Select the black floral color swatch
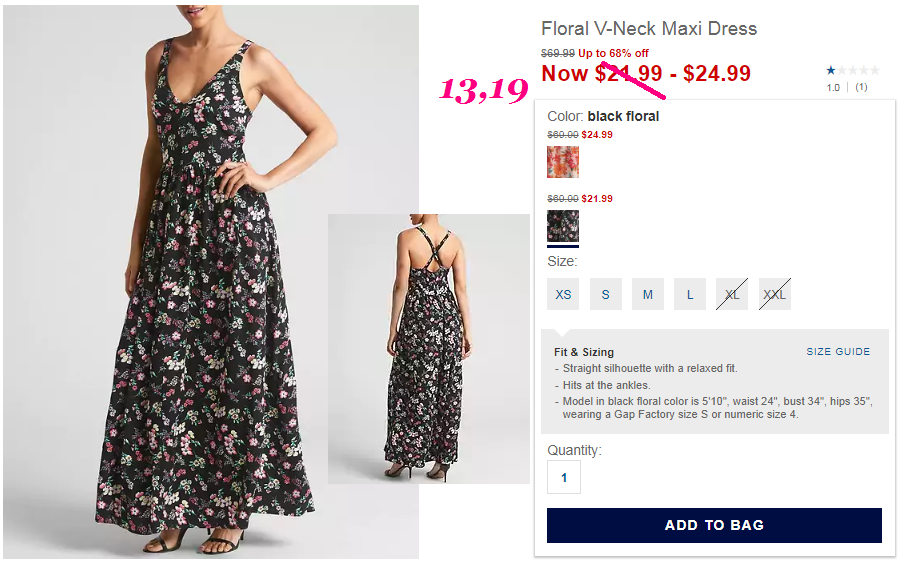The height and width of the screenshot is (563, 901). point(563,226)
